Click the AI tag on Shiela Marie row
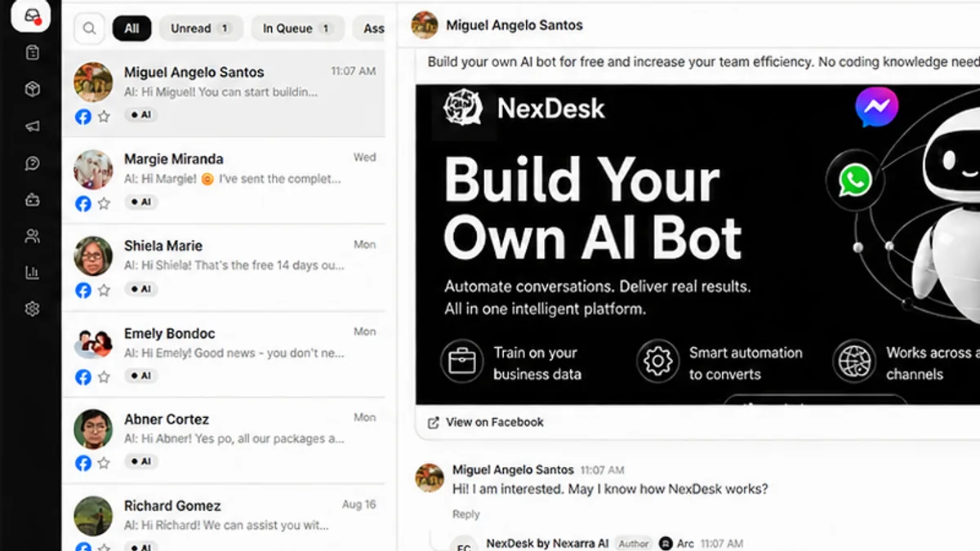Viewport: 980px width, 551px height. (x=140, y=289)
